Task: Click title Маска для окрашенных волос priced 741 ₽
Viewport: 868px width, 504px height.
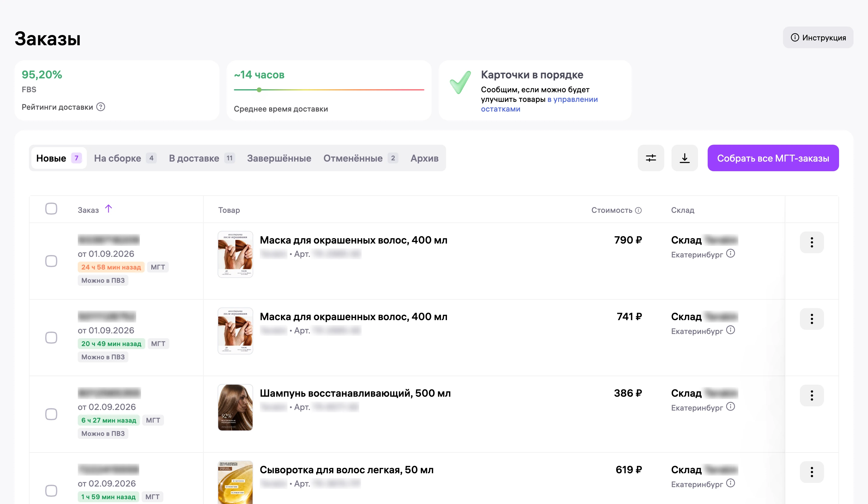Action: (x=354, y=317)
